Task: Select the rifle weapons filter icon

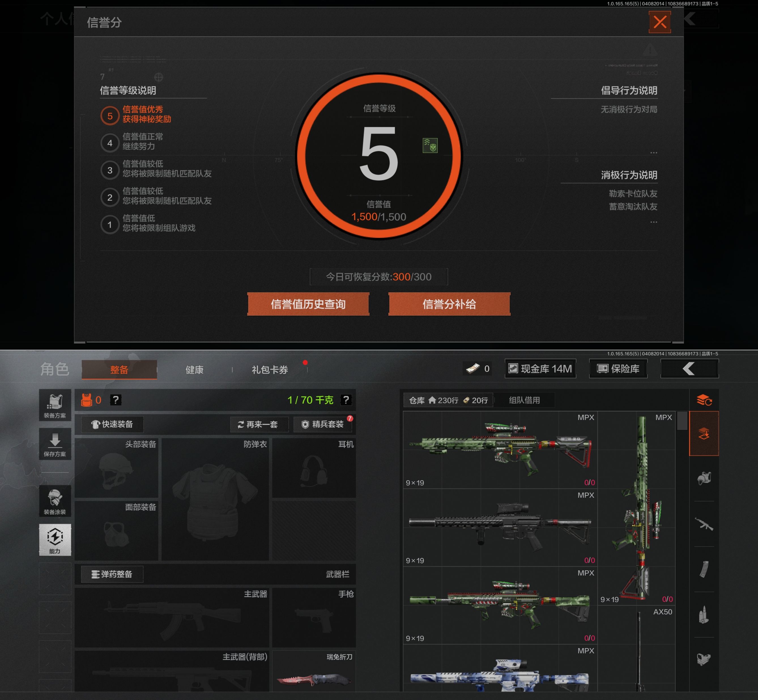Action: (704, 524)
